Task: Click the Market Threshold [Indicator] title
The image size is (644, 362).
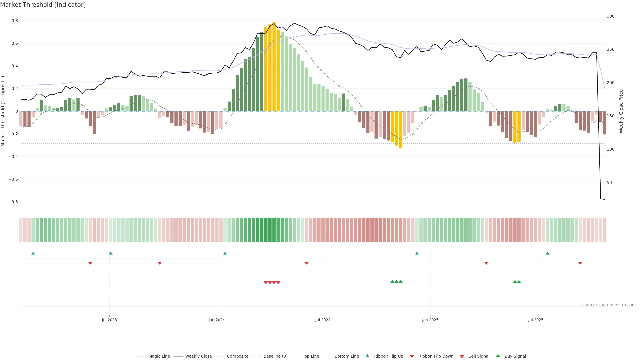Action: pyautogui.click(x=43, y=5)
